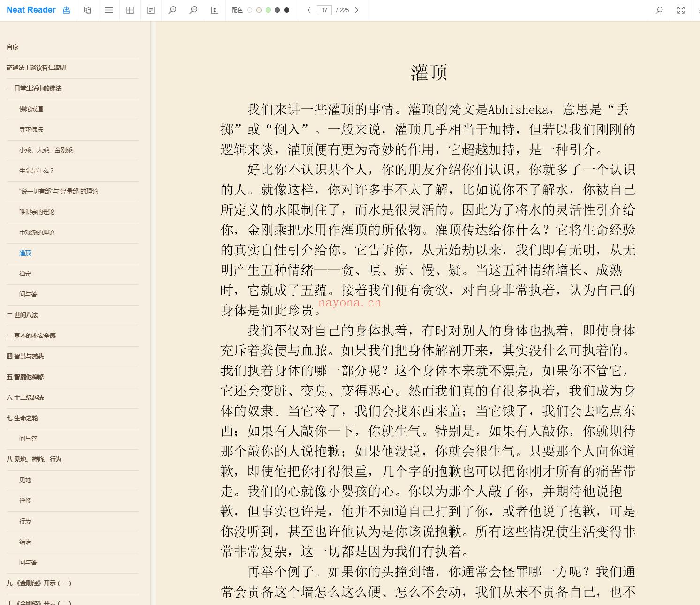Open chapter 二 世间八法
This screenshot has height=605, width=700.
point(22,315)
